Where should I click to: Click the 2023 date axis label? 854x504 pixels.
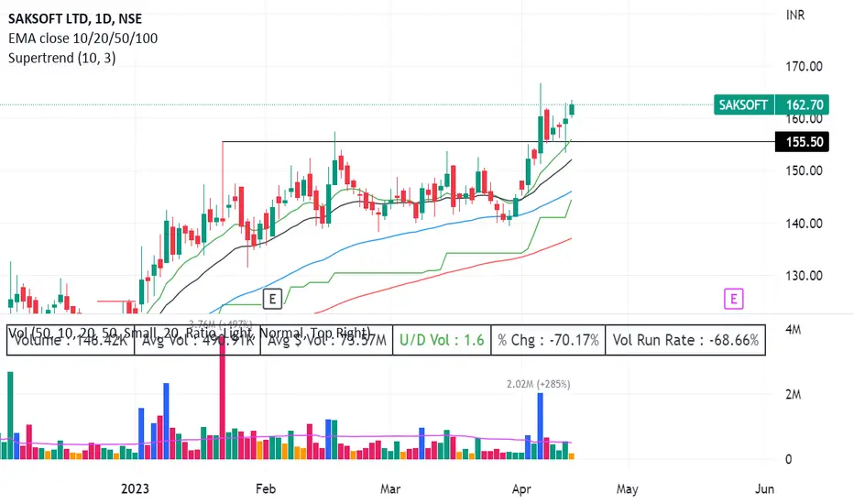(135, 488)
